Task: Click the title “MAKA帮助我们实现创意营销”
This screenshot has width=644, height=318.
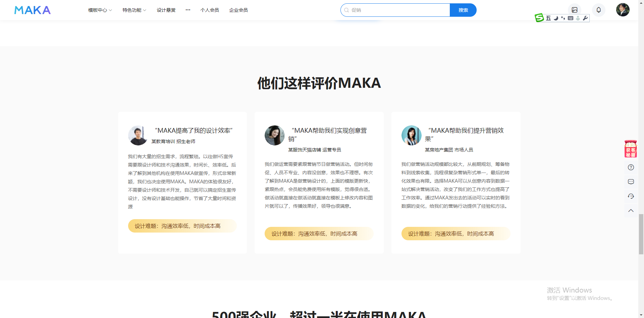Action: [327, 135]
